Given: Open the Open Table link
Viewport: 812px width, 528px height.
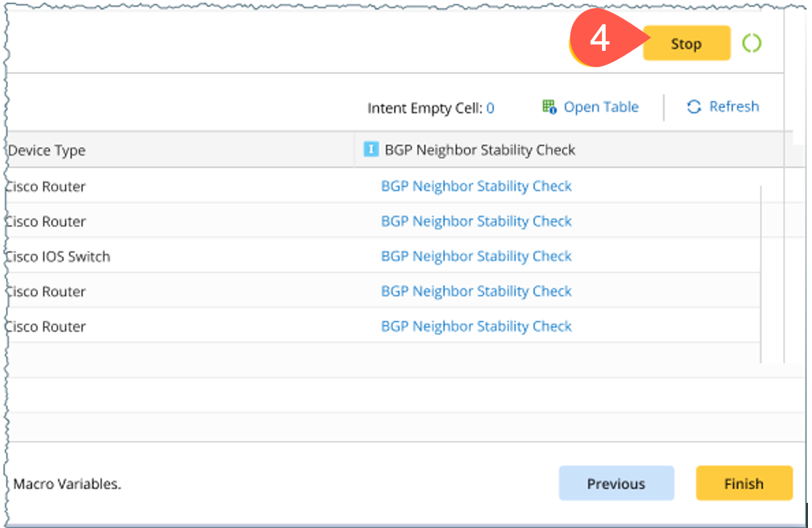Looking at the screenshot, I should coord(601,107).
